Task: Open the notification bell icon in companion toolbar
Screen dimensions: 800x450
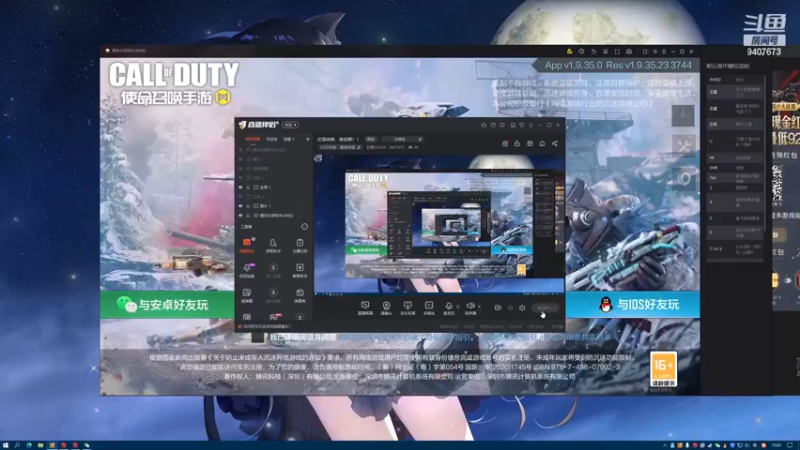Action: click(x=542, y=143)
